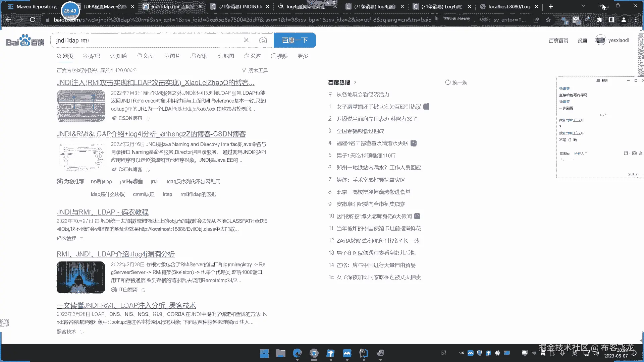
Task: Click the browser side panel icon
Action: click(611, 20)
